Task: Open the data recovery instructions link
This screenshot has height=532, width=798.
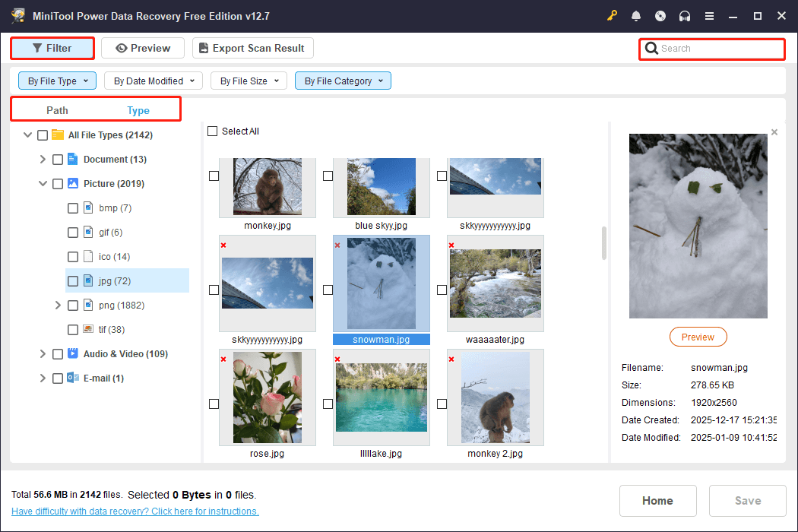Action: click(x=135, y=511)
